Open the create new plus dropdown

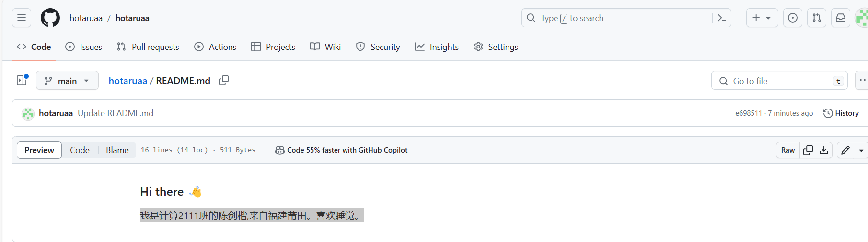click(762, 18)
